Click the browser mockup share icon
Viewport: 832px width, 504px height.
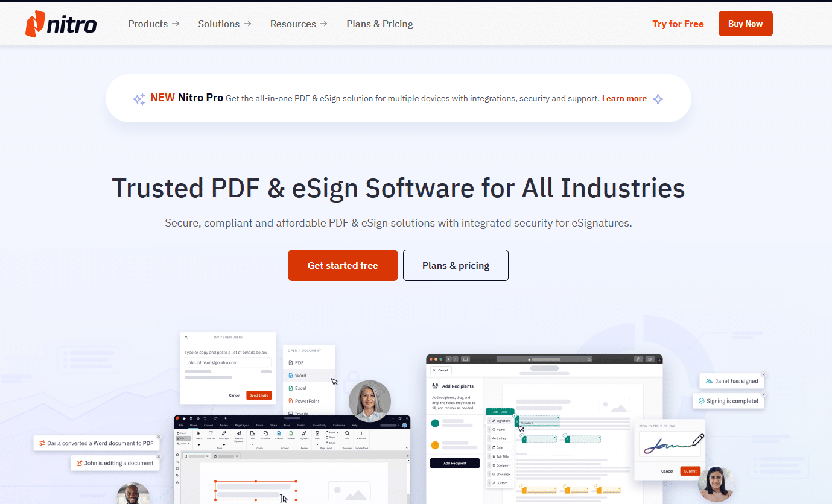click(x=638, y=359)
